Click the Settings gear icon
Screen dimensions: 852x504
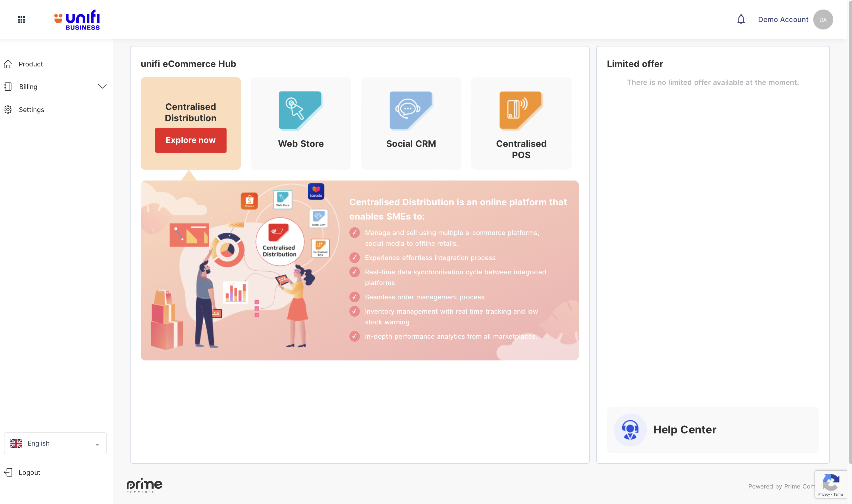(x=8, y=110)
